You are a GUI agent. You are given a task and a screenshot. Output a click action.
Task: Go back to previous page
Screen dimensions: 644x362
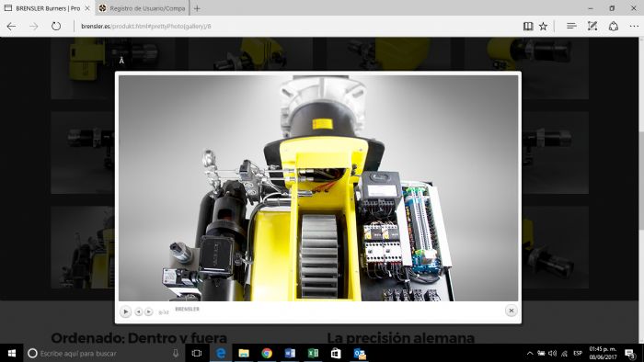(11, 27)
